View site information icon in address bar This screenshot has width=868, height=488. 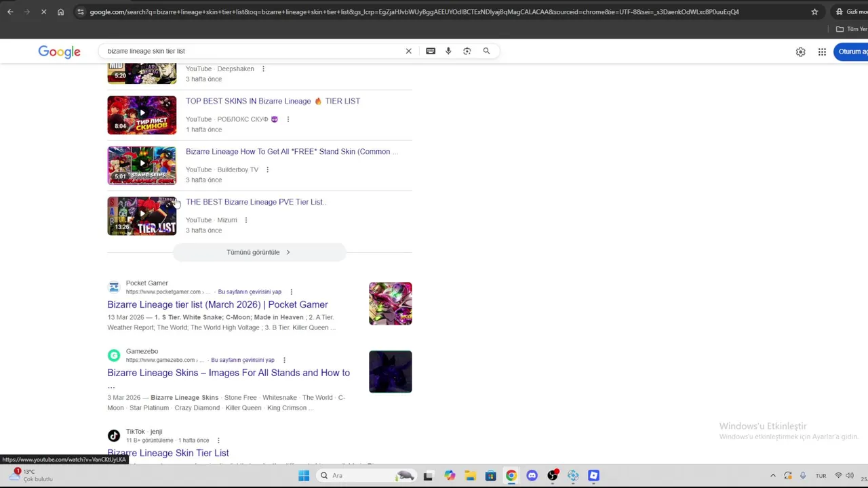pyautogui.click(x=81, y=12)
